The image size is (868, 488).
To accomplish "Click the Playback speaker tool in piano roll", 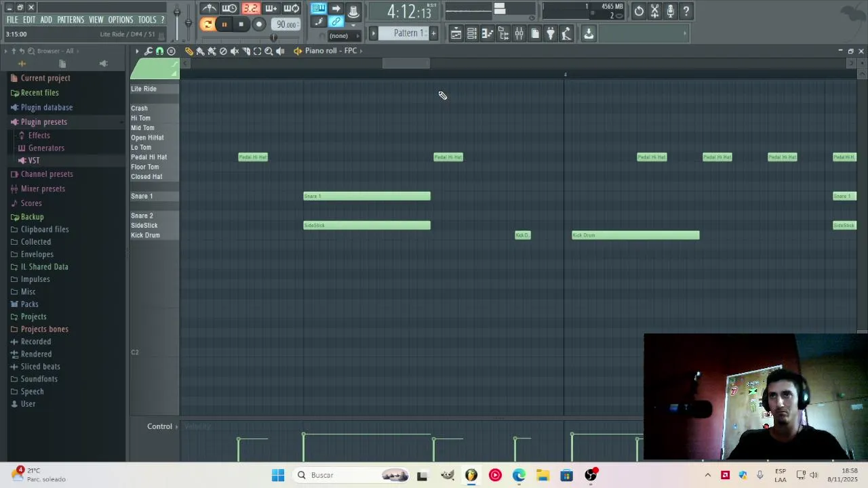I will 280,51.
